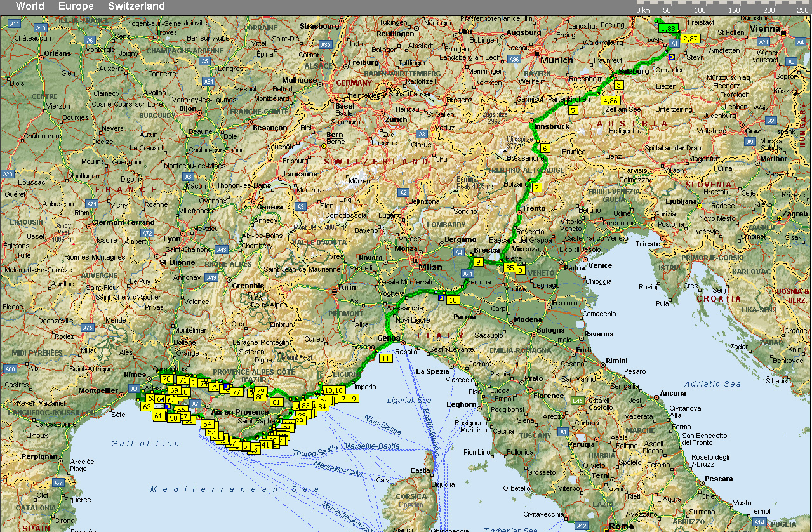Click the distance scale bar
The height and width of the screenshot is (532, 812).
coord(722,3)
